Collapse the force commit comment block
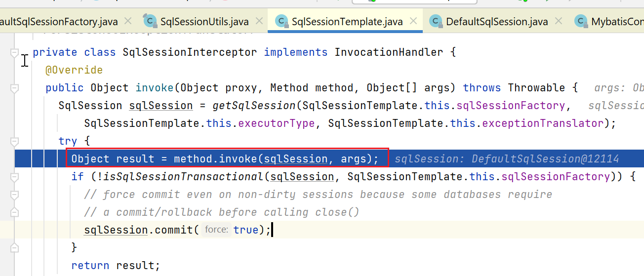 coord(14,195)
